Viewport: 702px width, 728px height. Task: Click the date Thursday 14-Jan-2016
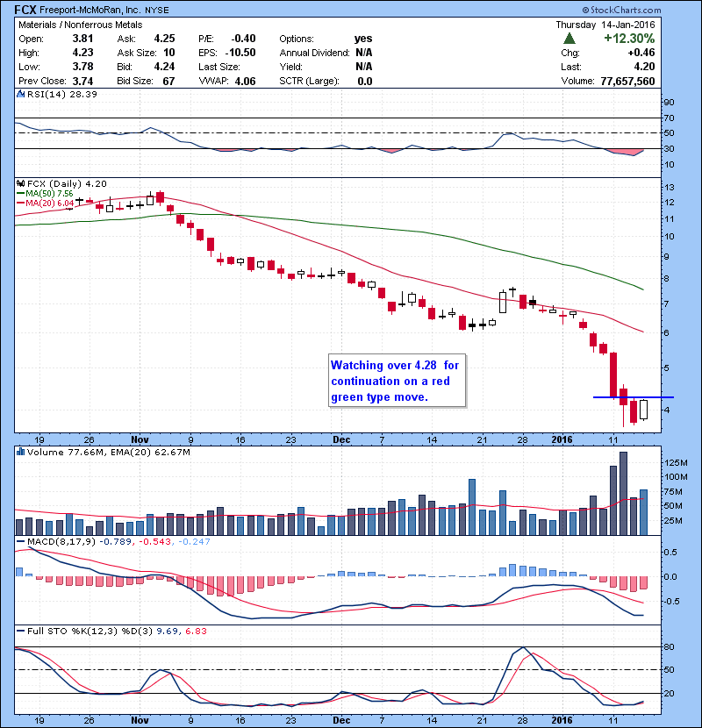605,25
